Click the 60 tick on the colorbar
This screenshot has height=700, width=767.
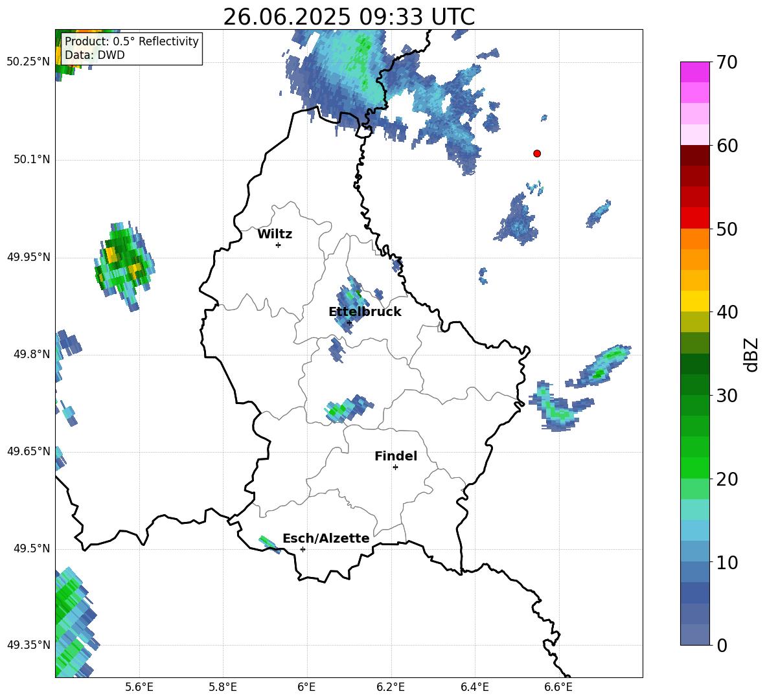tap(727, 146)
